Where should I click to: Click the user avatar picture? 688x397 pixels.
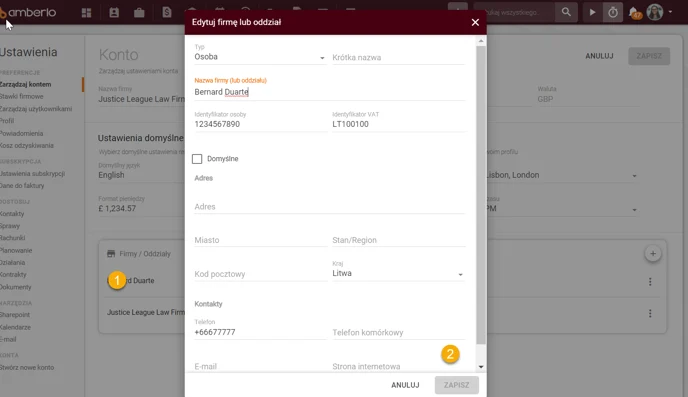click(x=655, y=12)
